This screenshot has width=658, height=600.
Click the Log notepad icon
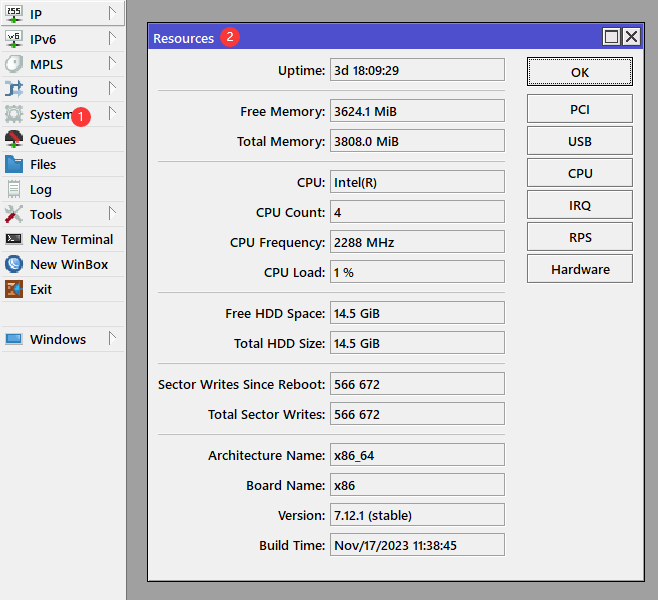pos(13,189)
